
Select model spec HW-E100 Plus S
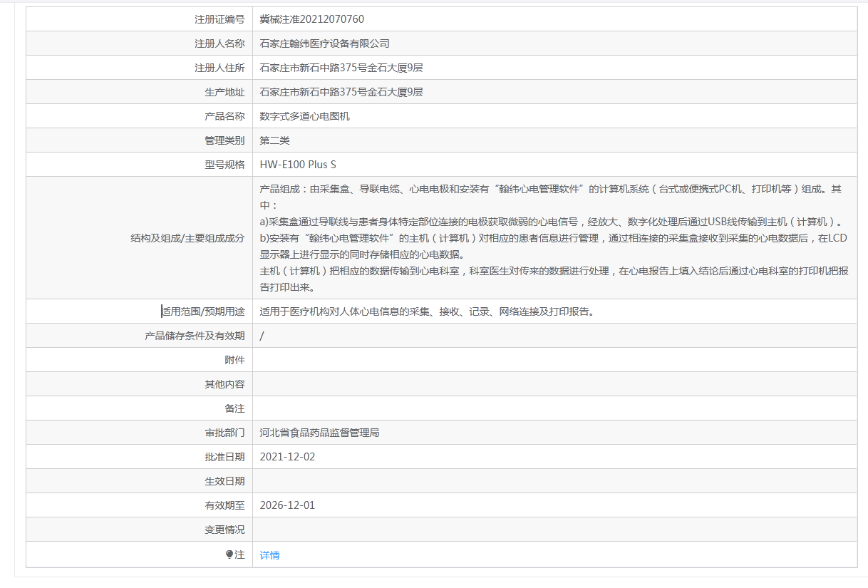tap(298, 165)
